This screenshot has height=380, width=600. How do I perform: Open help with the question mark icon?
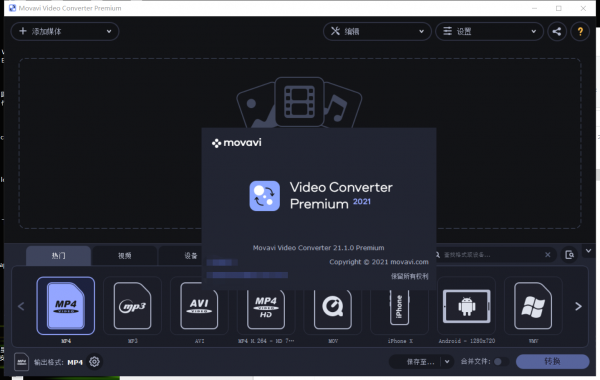[x=580, y=31]
